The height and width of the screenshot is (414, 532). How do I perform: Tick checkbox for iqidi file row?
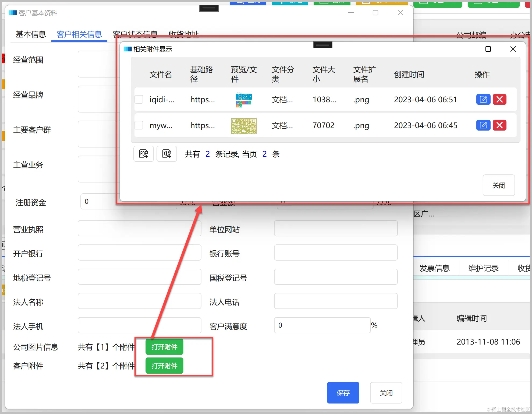(x=139, y=99)
